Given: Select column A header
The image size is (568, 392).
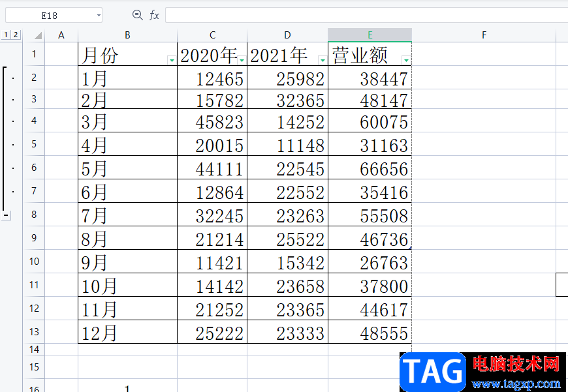Looking at the screenshot, I should pyautogui.click(x=61, y=35).
